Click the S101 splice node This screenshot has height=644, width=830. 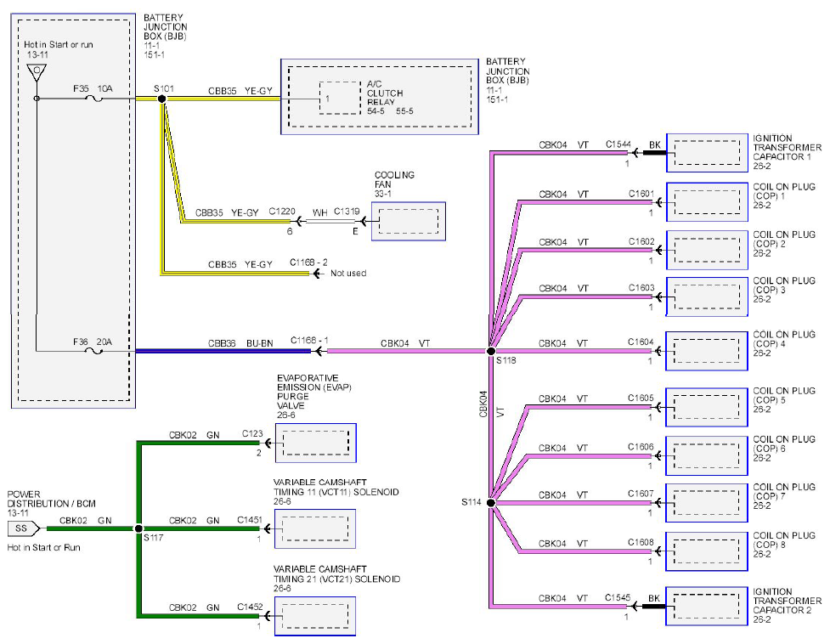[162, 99]
